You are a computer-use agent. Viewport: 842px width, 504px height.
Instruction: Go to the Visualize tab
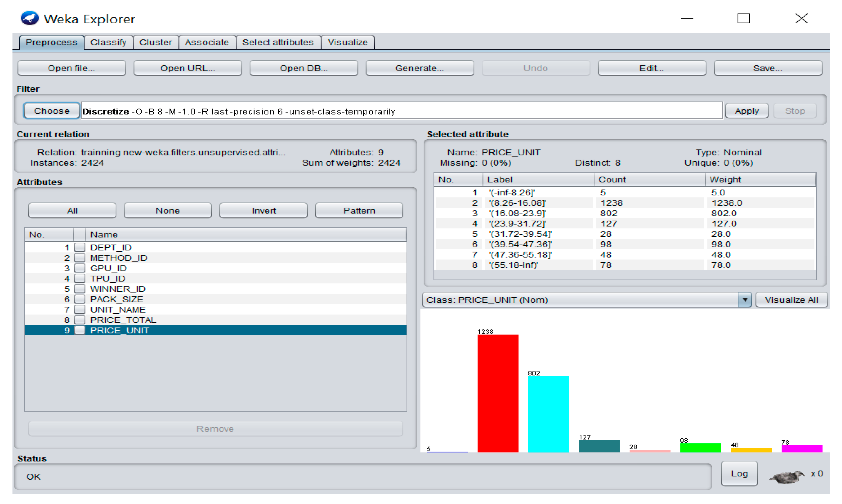click(x=347, y=43)
